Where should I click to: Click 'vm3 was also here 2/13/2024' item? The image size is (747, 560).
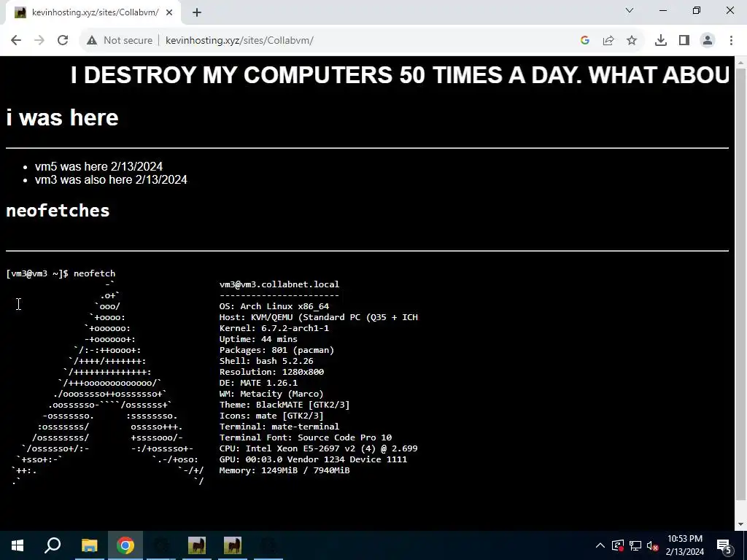(111, 179)
